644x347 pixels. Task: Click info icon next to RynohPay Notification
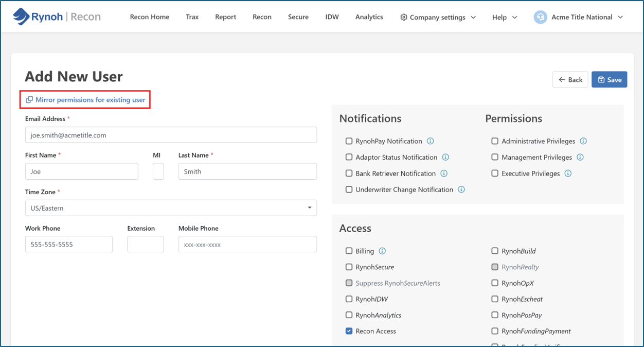pyautogui.click(x=431, y=141)
